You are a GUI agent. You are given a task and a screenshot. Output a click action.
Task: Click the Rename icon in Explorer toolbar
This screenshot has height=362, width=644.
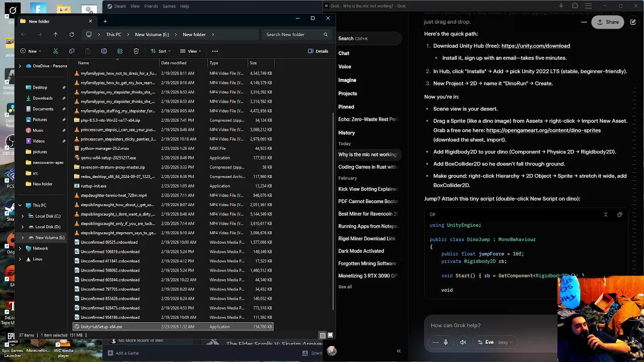click(x=104, y=51)
